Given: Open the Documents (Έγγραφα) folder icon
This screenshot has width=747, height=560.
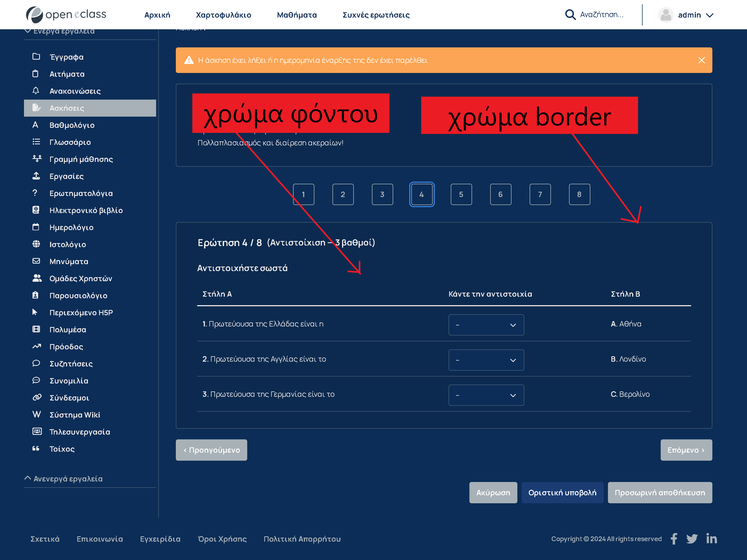Looking at the screenshot, I should [x=36, y=56].
